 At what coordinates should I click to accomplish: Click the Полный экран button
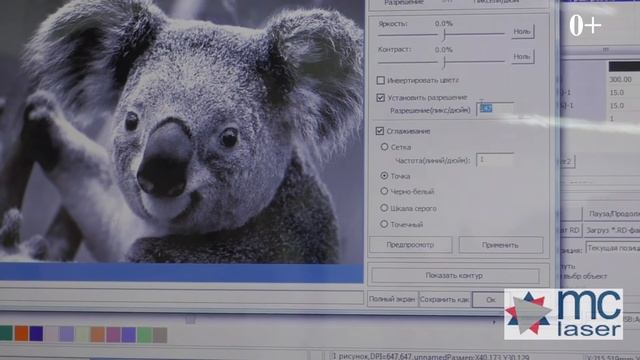(x=392, y=299)
